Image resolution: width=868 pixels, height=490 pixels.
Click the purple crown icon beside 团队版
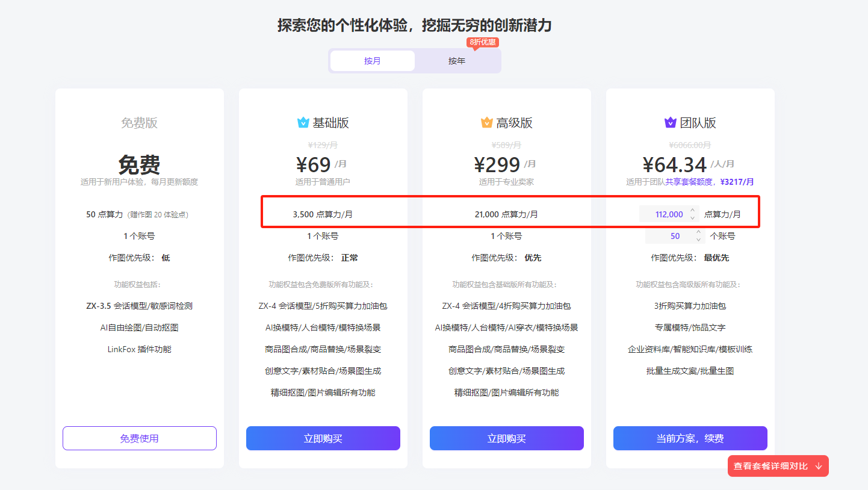pyautogui.click(x=670, y=122)
